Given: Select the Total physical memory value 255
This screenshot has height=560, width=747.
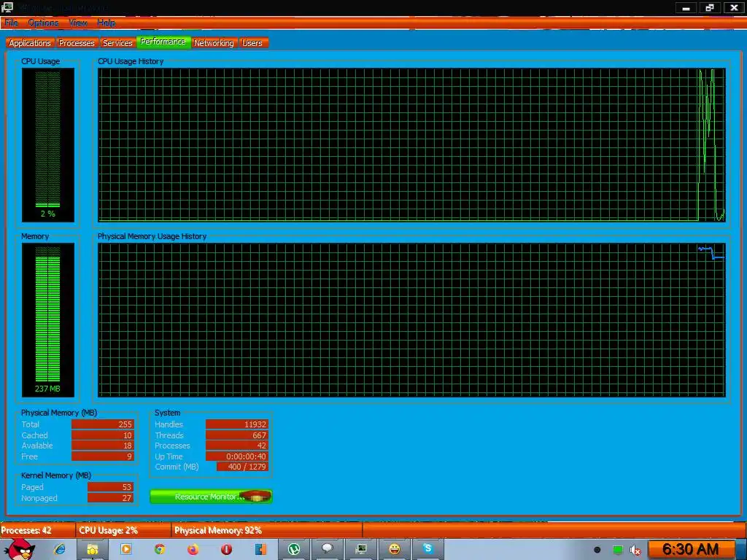Looking at the screenshot, I should 103,424.
